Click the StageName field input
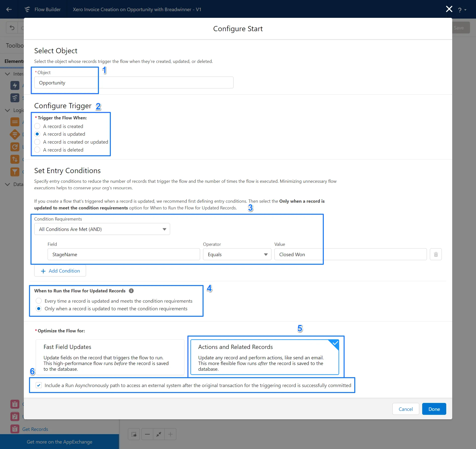Screen dimensions: 476x449 124,254
